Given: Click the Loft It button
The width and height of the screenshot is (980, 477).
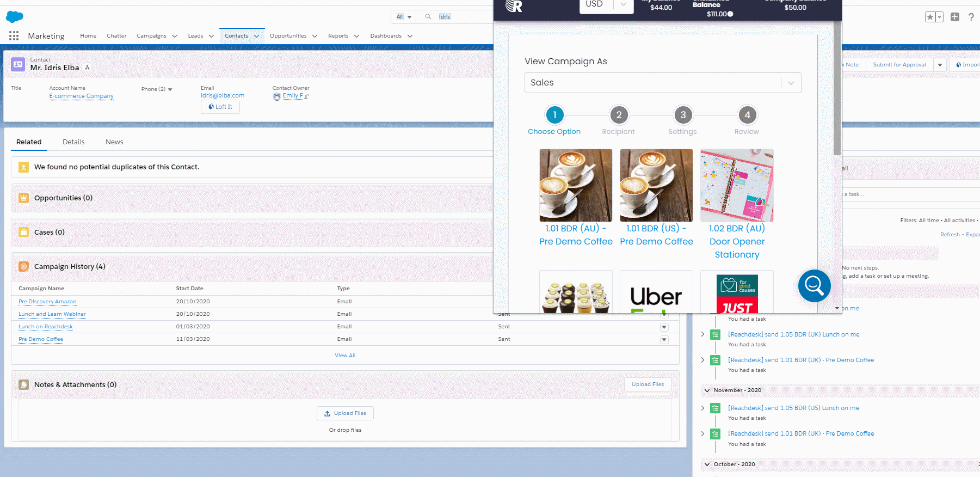Looking at the screenshot, I should click(220, 107).
